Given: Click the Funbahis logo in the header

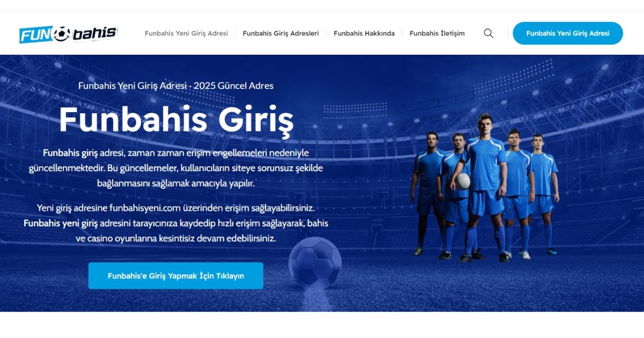Looking at the screenshot, I should coord(68,34).
